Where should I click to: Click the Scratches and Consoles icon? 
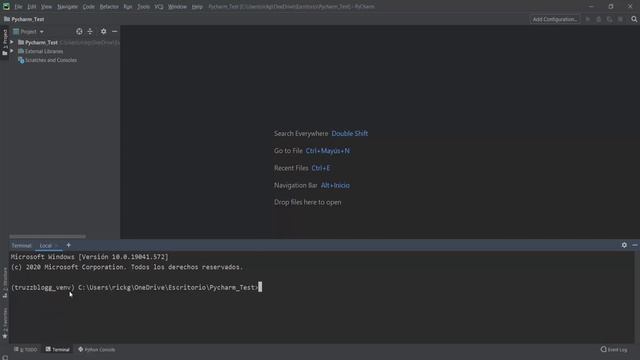(21, 60)
